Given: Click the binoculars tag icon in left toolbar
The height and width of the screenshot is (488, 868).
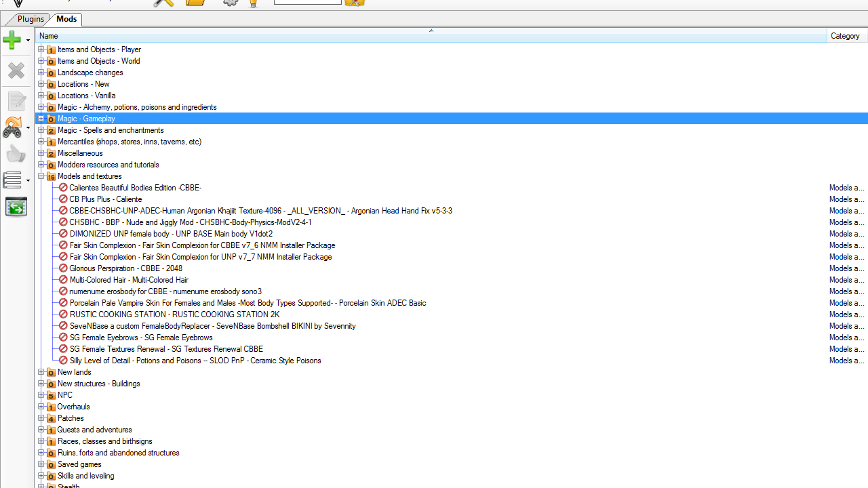Looking at the screenshot, I should coord(12,127).
